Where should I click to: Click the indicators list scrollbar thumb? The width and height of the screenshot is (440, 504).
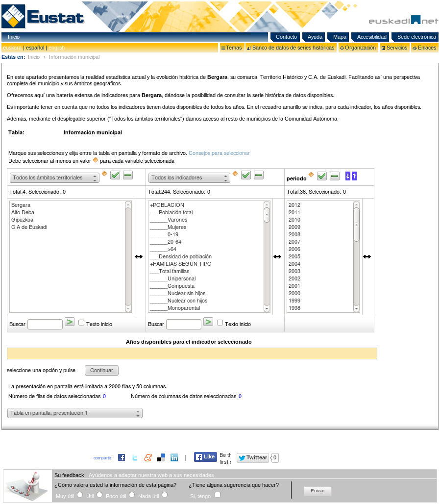pyautogui.click(x=267, y=215)
